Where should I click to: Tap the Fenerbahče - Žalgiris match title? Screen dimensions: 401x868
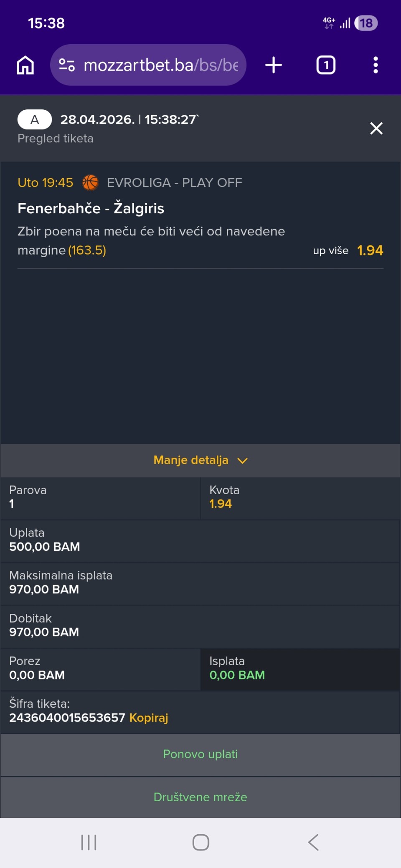tap(91, 208)
